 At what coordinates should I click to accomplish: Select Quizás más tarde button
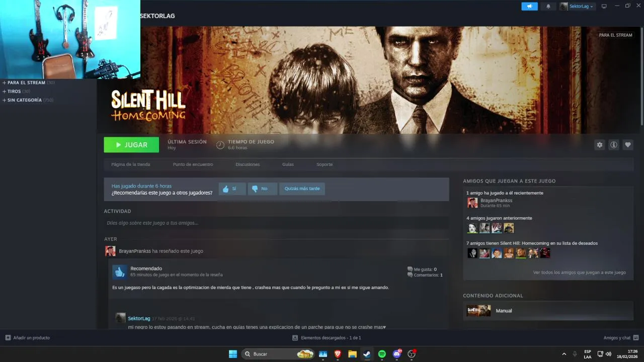point(302,189)
